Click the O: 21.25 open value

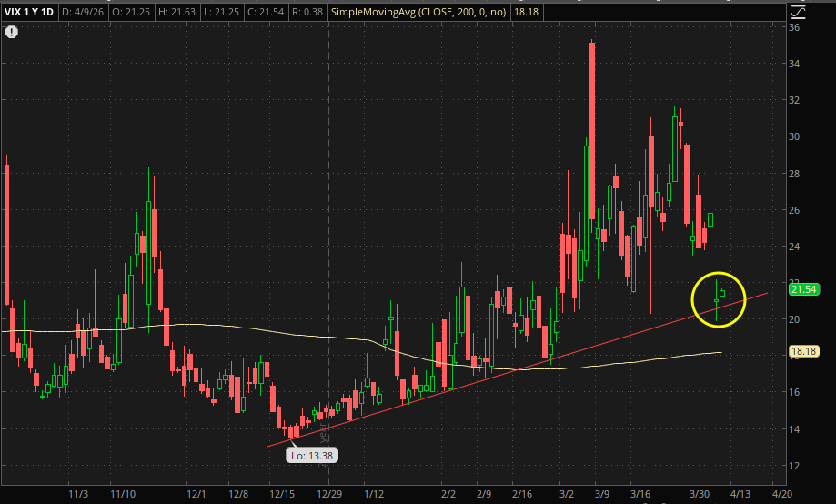(x=131, y=12)
